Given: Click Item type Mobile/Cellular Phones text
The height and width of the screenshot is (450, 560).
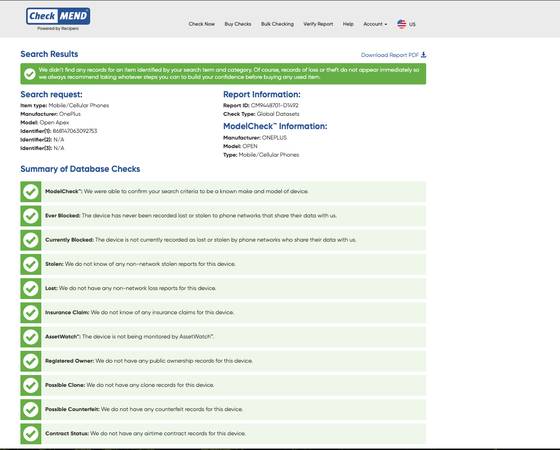Looking at the screenshot, I should (x=65, y=105).
